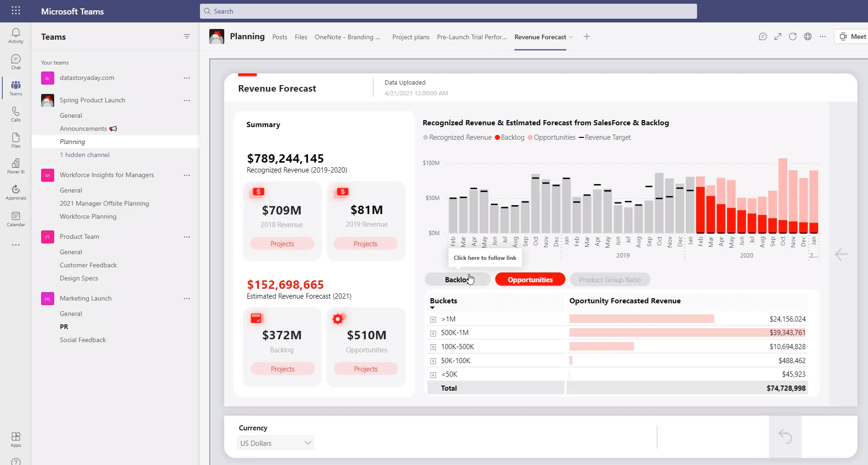Open the tab in website view
This screenshot has height=465, width=868.
click(808, 36)
